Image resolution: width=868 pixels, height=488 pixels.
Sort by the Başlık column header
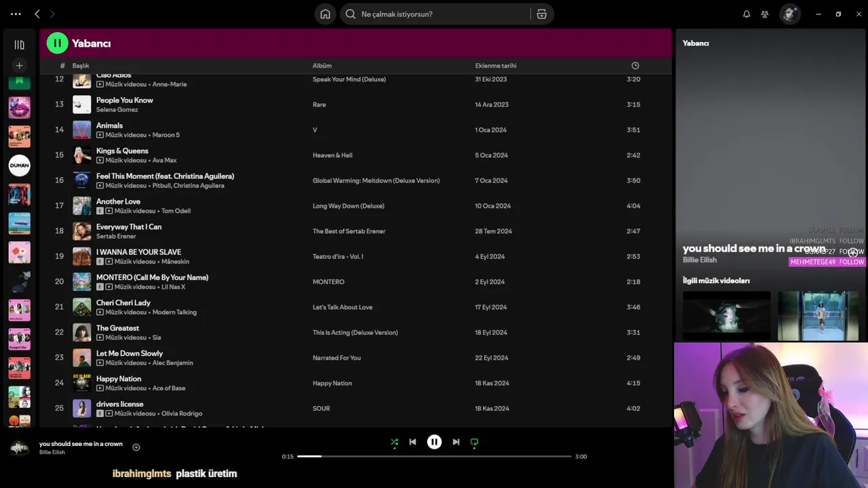coord(81,66)
